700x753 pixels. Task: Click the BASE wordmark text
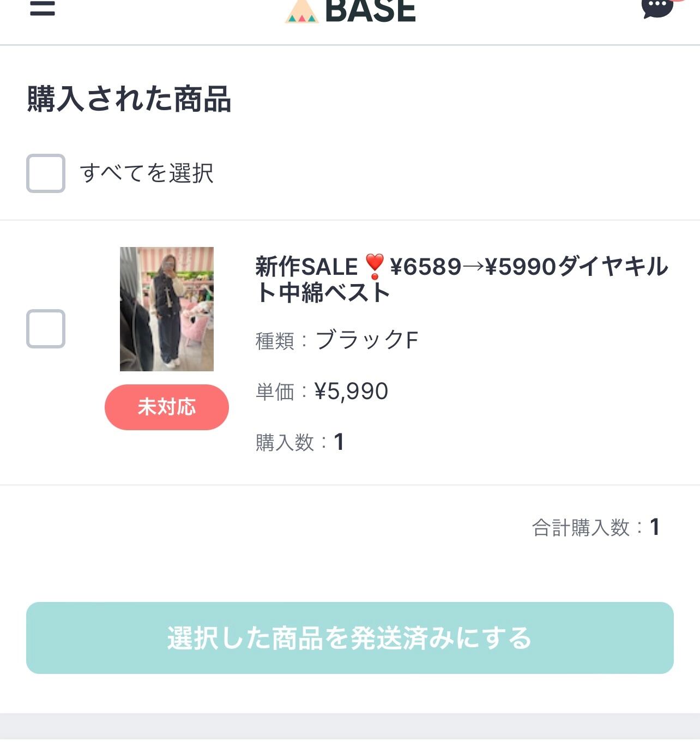point(370,11)
